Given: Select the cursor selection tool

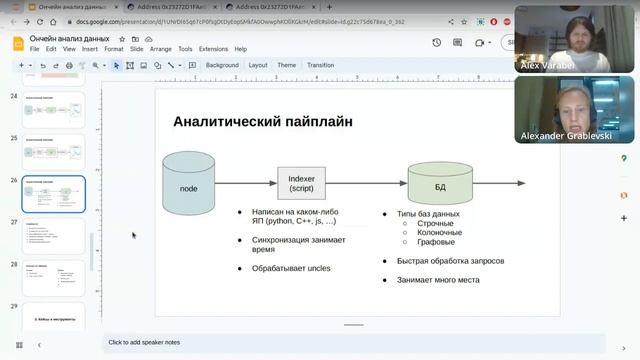Looking at the screenshot, I should [116, 66].
